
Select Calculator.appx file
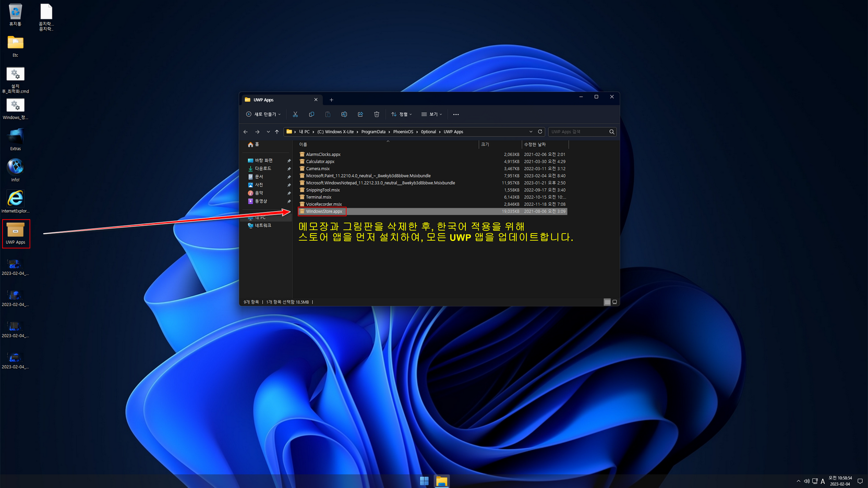pyautogui.click(x=320, y=162)
